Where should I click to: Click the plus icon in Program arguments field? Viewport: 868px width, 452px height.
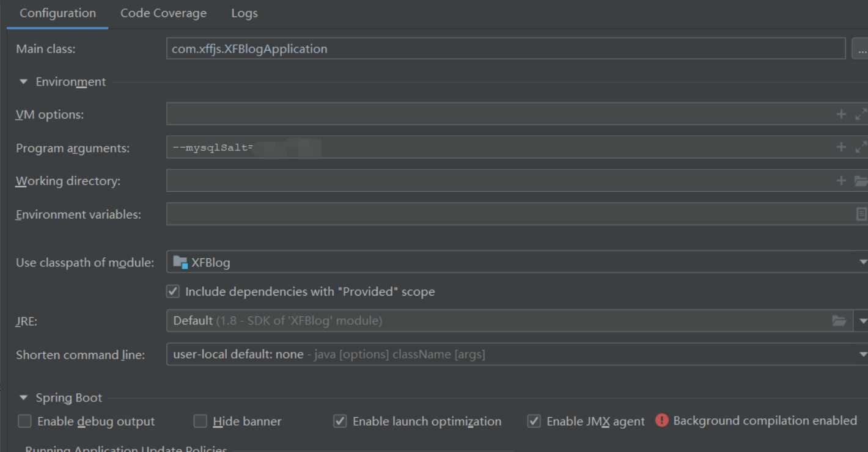coord(841,147)
